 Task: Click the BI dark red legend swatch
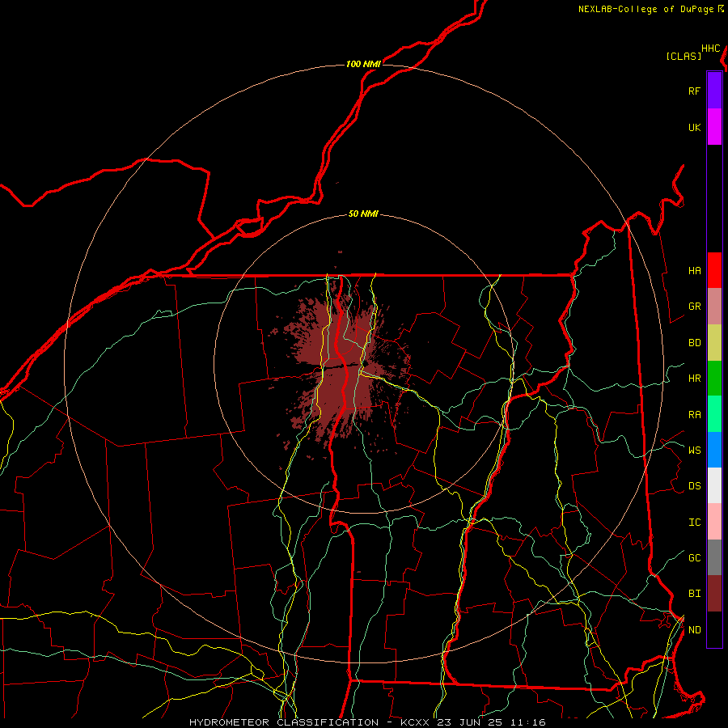click(x=714, y=594)
